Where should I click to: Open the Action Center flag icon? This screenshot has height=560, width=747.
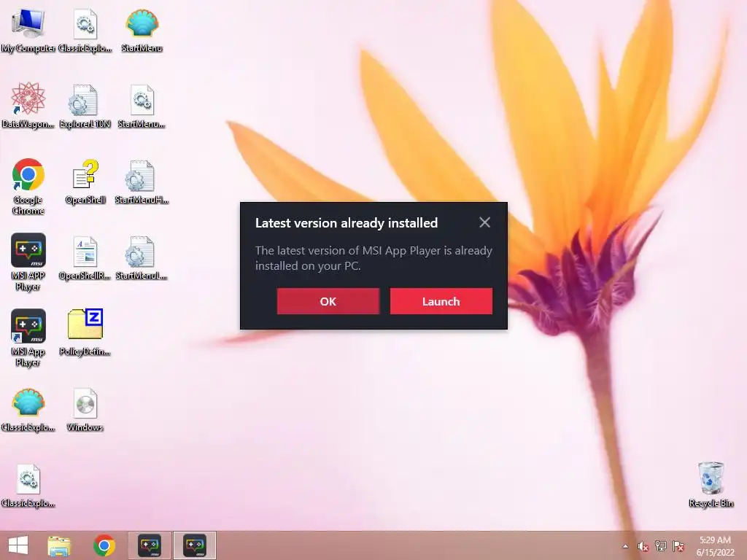click(678, 546)
